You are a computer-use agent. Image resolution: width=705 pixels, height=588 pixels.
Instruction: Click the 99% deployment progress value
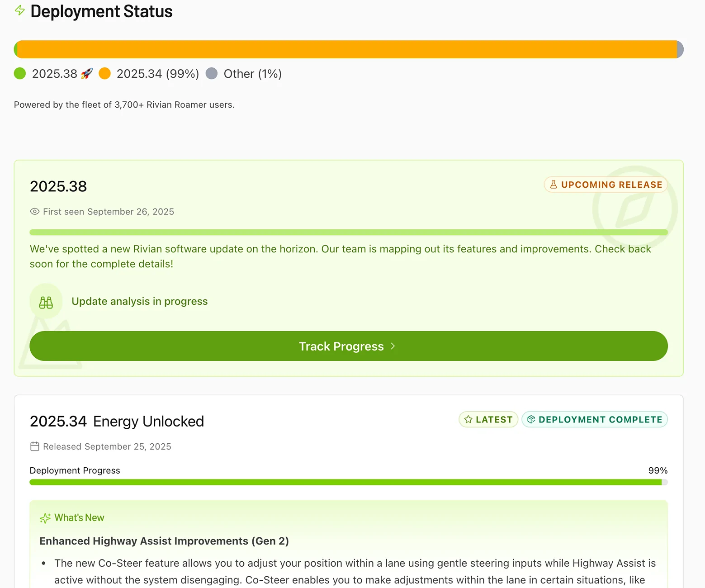coord(658,470)
